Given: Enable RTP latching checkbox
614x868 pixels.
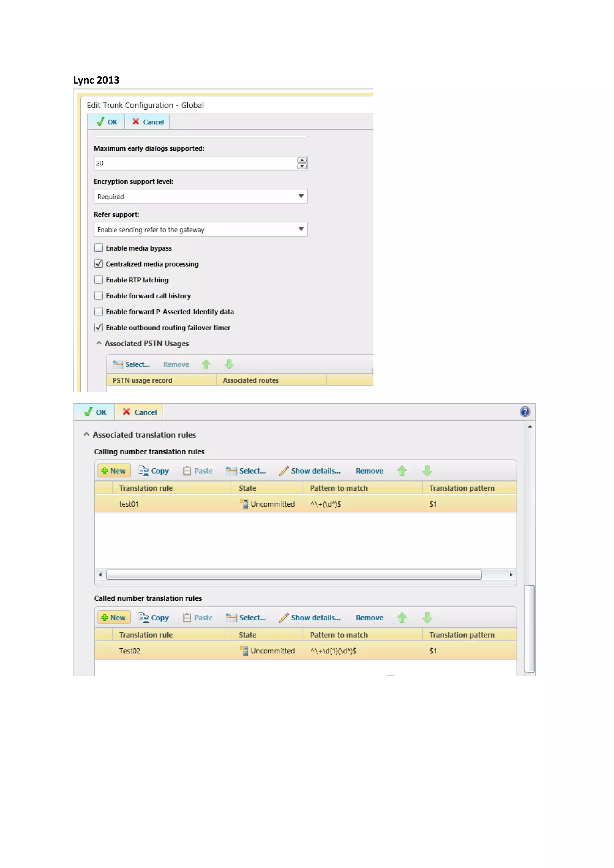Looking at the screenshot, I should click(x=99, y=280).
